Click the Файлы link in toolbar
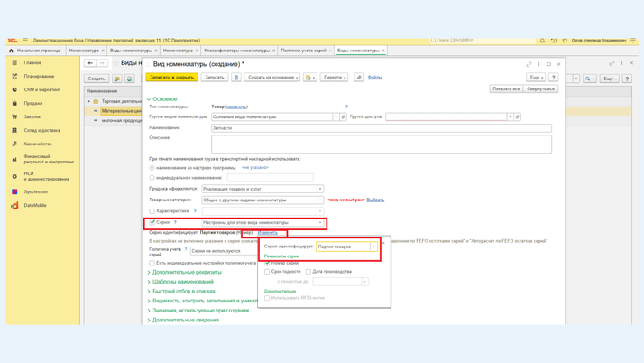This screenshot has width=644, height=363. click(374, 78)
